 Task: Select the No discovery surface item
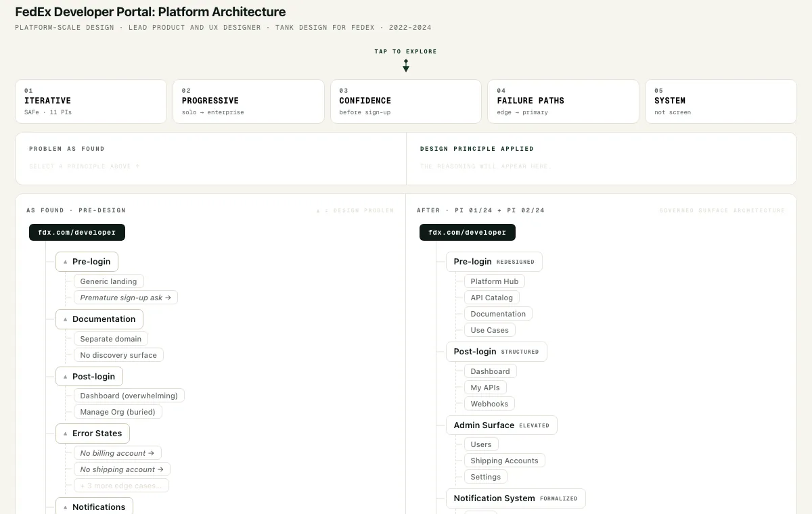[118, 355]
